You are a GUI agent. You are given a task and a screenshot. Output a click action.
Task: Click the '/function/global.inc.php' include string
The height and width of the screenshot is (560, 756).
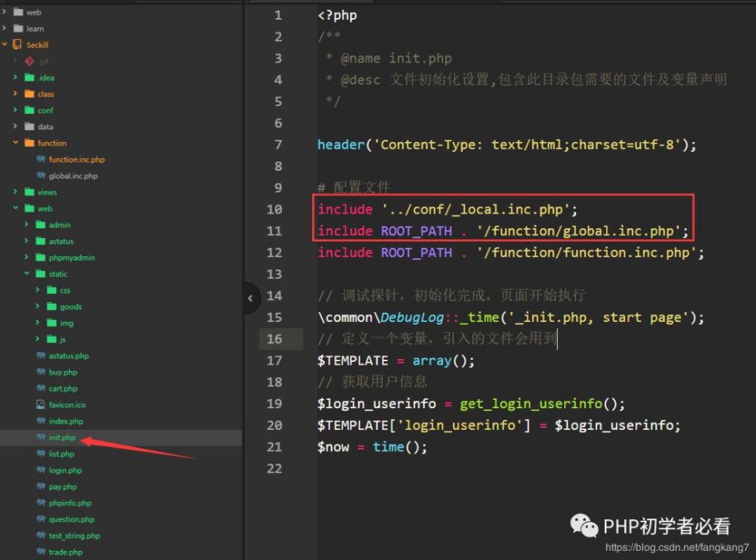coord(578,230)
